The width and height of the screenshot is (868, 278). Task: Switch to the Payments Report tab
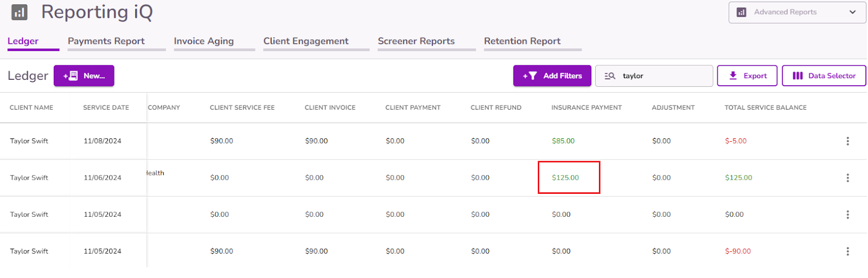(106, 41)
